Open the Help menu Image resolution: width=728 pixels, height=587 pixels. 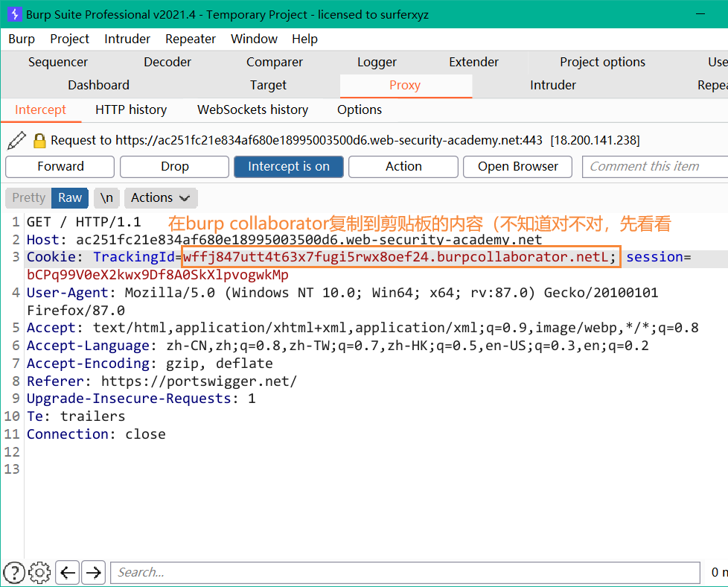(304, 39)
